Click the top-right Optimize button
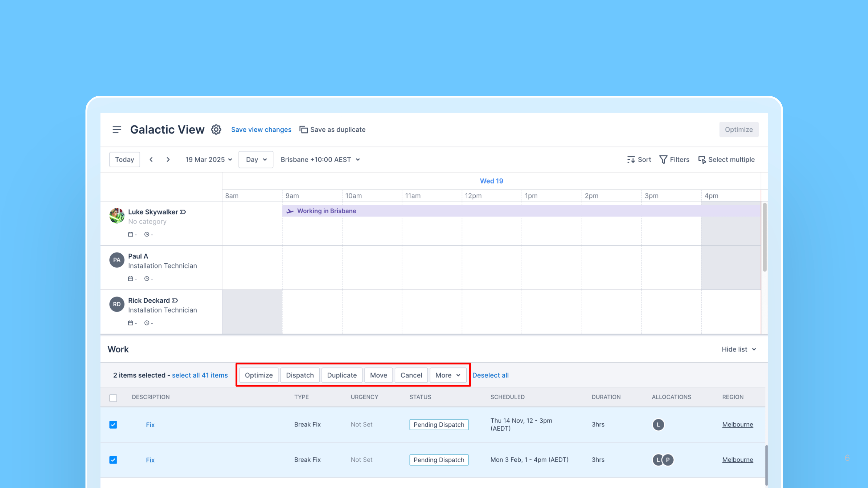Viewport: 868px width, 488px height. 739,130
